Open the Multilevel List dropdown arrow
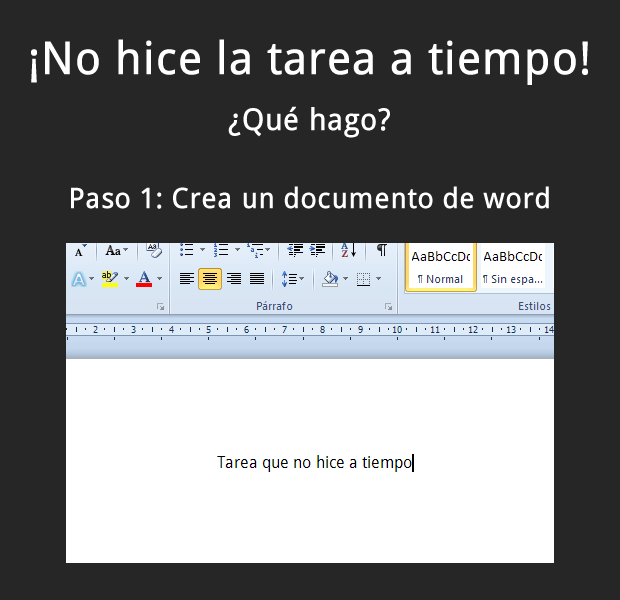Image resolution: width=620 pixels, height=600 pixels. [x=268, y=250]
